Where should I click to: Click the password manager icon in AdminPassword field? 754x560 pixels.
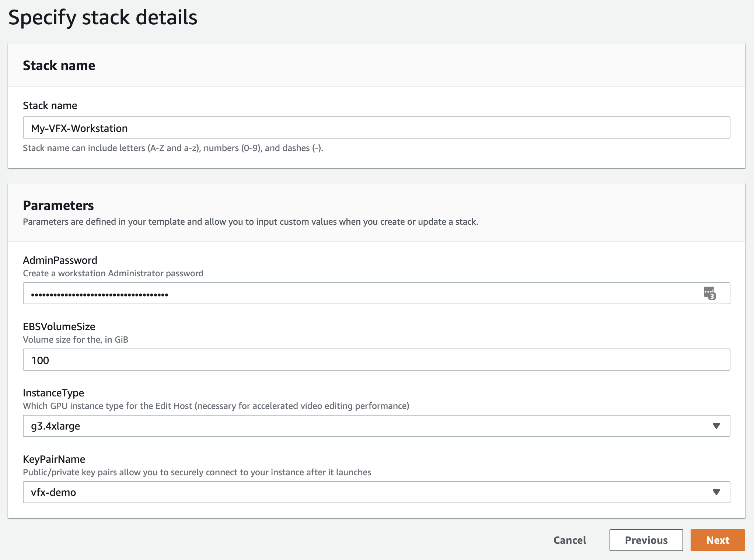(x=709, y=293)
